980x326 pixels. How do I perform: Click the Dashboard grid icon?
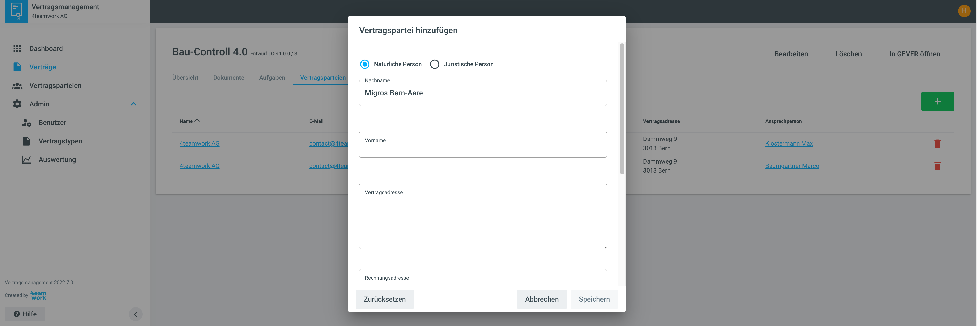pyautogui.click(x=17, y=48)
